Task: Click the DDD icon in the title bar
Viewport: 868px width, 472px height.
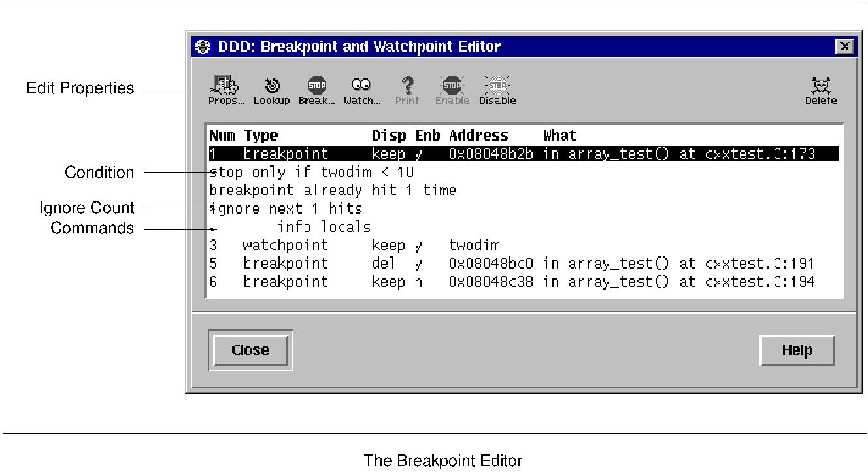Action: 203,46
